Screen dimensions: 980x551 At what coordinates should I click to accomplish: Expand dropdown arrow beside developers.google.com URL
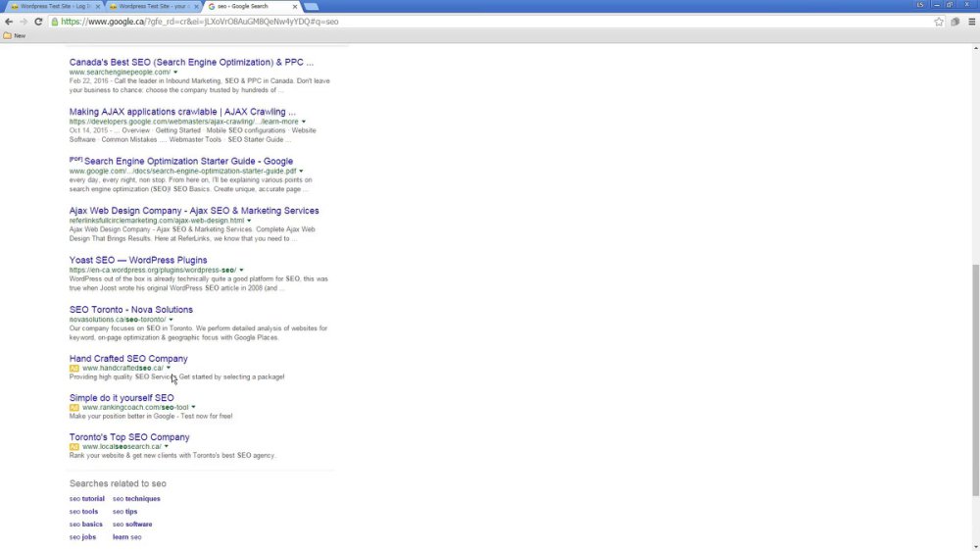pos(304,122)
